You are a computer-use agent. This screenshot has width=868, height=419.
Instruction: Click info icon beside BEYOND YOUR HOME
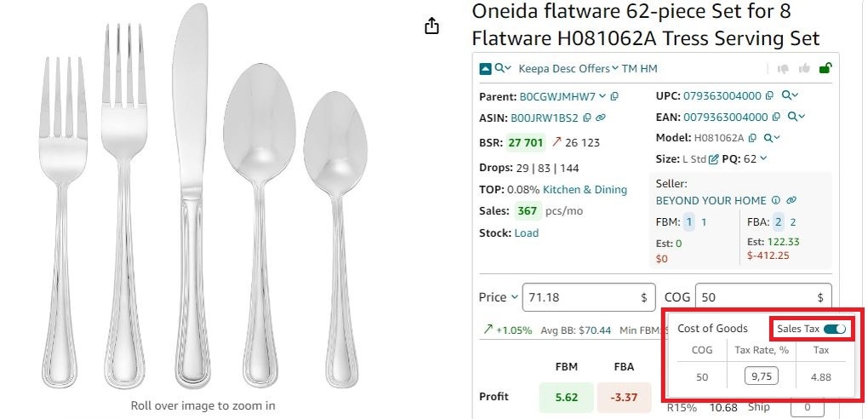click(775, 201)
